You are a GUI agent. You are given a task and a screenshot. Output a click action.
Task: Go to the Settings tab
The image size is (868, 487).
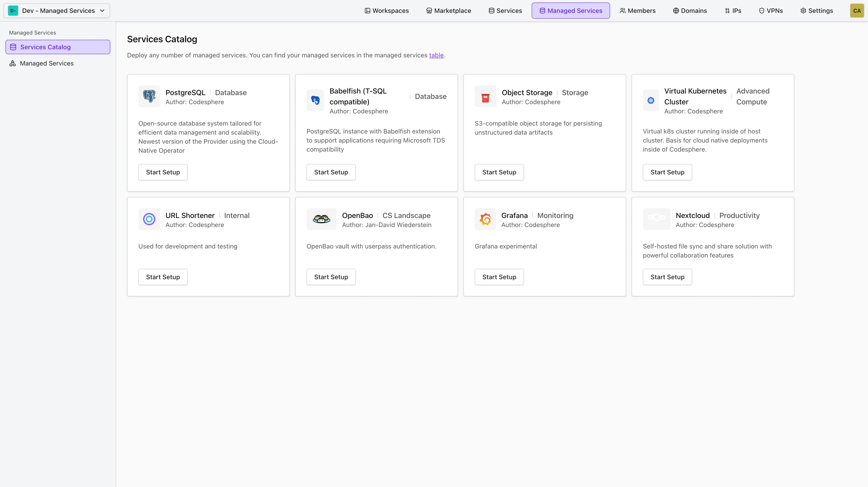click(816, 11)
